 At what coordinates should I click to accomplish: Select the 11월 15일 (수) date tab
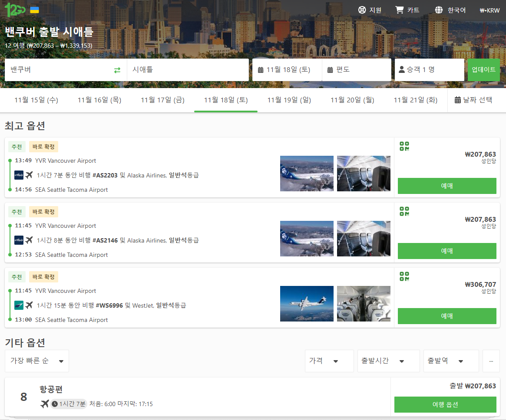tap(36, 100)
